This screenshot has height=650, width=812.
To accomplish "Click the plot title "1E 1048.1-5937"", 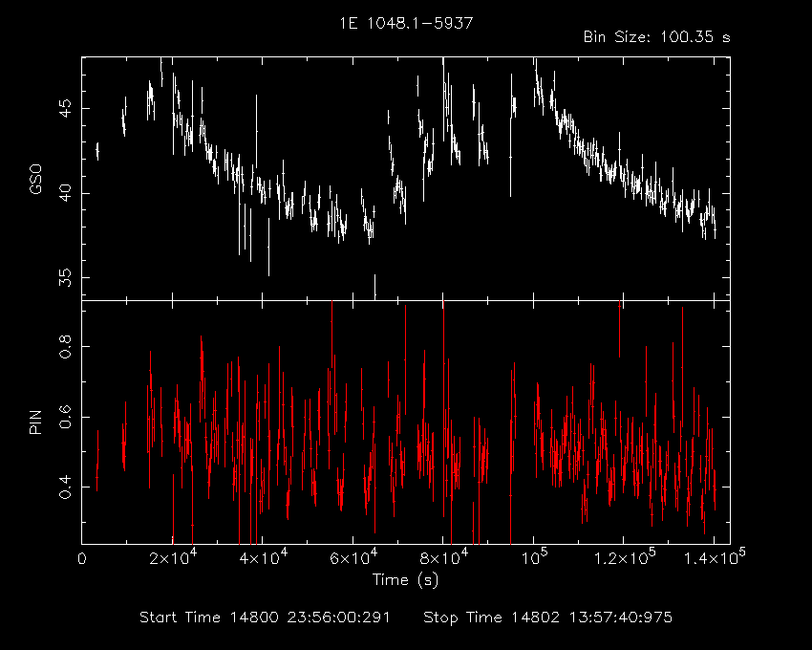I will point(406,23).
